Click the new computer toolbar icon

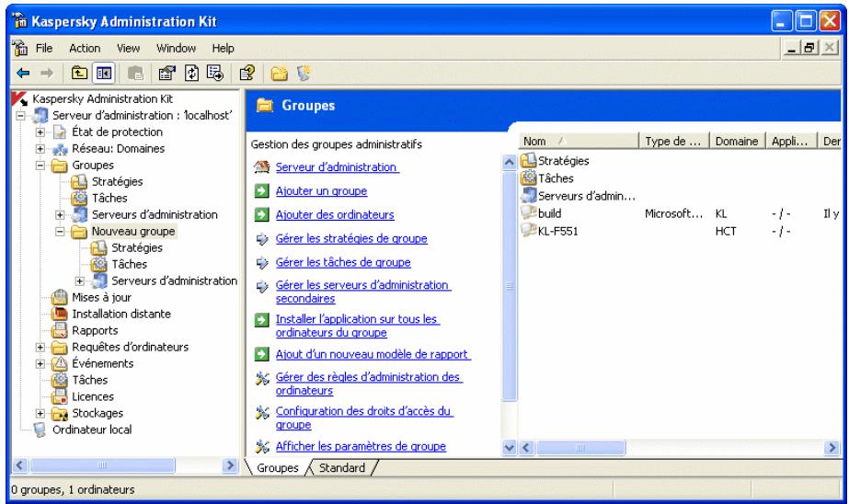click(x=304, y=73)
